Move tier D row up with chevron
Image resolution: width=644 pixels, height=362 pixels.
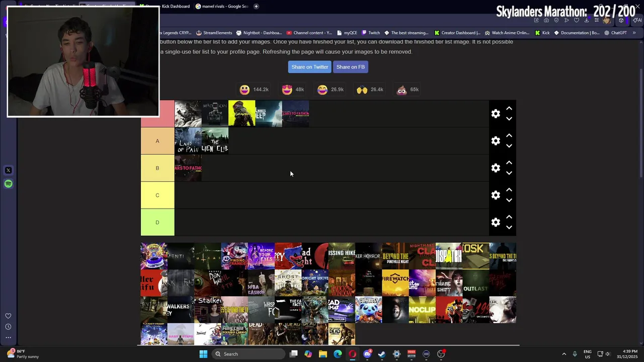tap(509, 217)
